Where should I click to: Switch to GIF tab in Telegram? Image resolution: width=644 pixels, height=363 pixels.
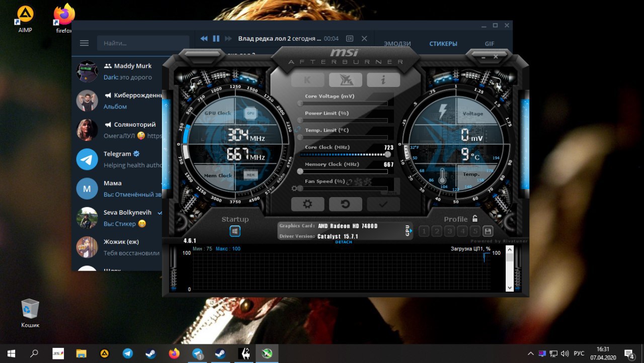point(490,44)
